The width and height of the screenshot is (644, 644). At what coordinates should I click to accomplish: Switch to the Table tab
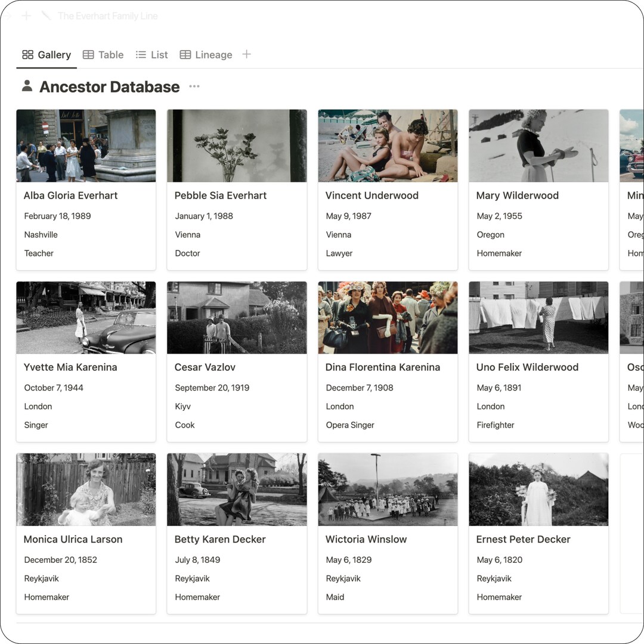pyautogui.click(x=111, y=54)
